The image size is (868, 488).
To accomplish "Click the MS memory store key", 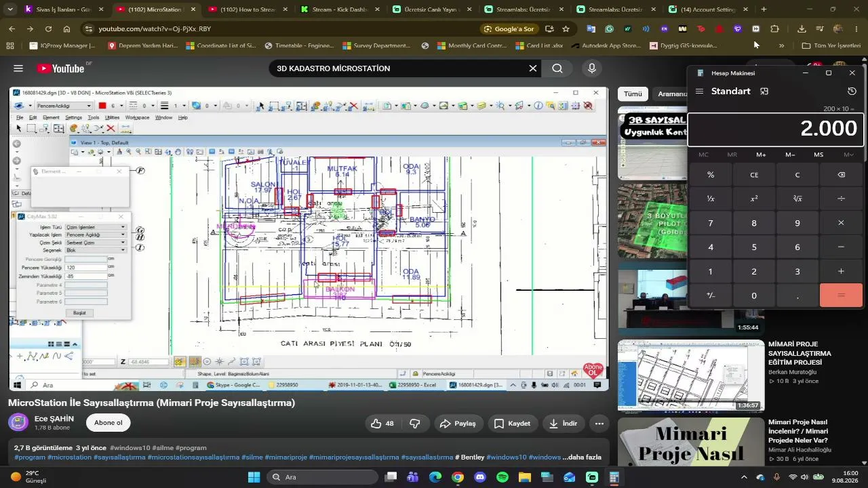I will (x=818, y=155).
